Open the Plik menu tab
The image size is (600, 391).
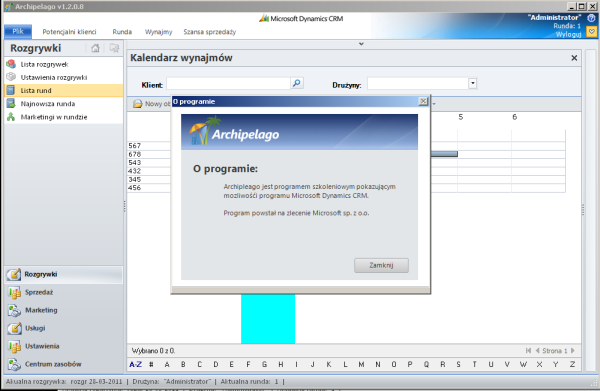tap(18, 31)
